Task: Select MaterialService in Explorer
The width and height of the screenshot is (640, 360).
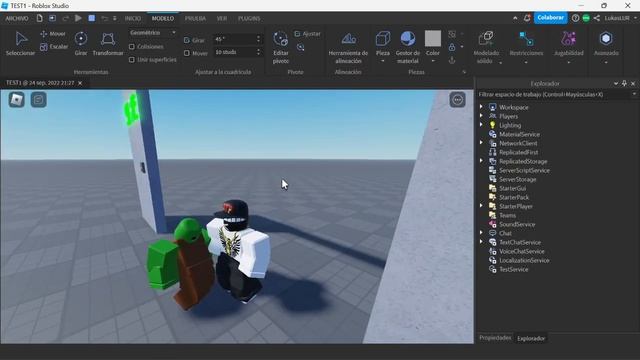Action: tap(519, 134)
